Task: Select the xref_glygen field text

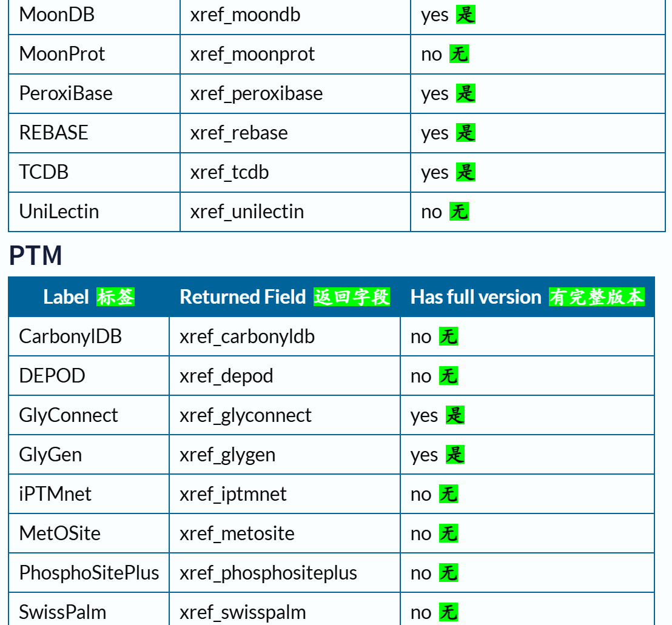Action: point(227,455)
